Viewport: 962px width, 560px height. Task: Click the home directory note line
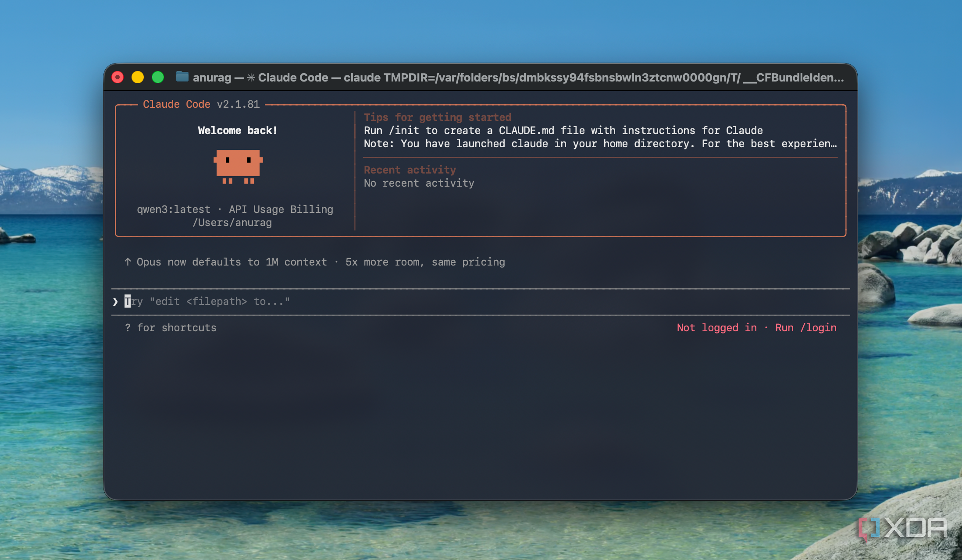600,144
